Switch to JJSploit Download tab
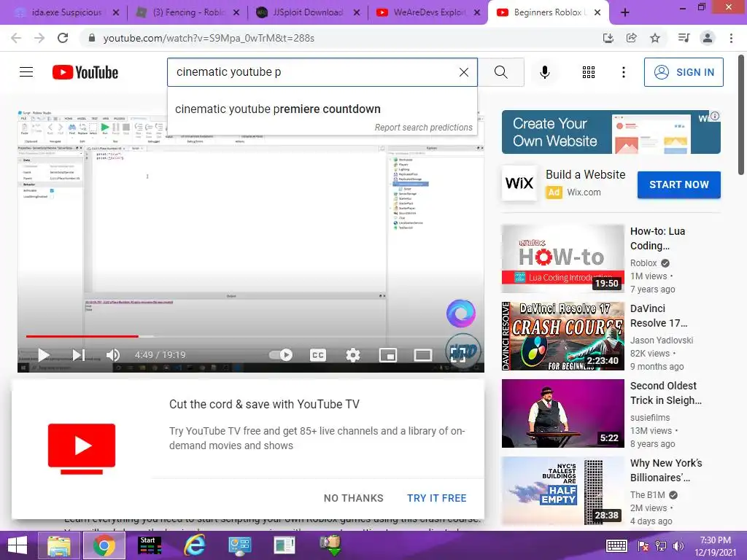Screen dimensions: 747x560 (x=308, y=12)
